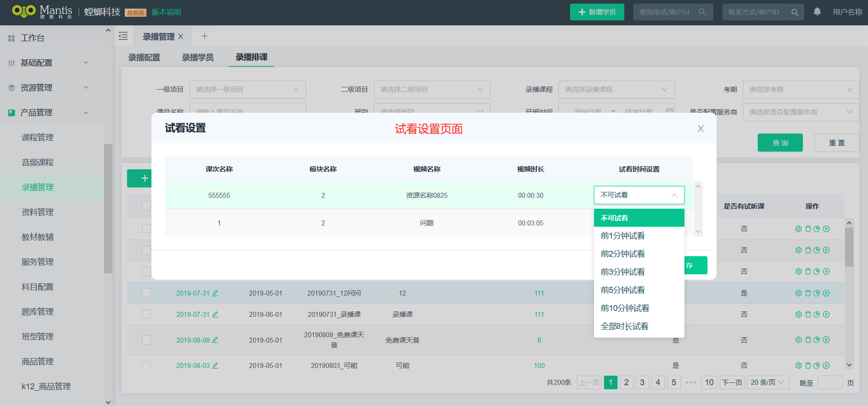Viewport: 868px width, 406px height.
Task: Click magnifier in 查询电话/客户id search box
Action: click(x=702, y=12)
